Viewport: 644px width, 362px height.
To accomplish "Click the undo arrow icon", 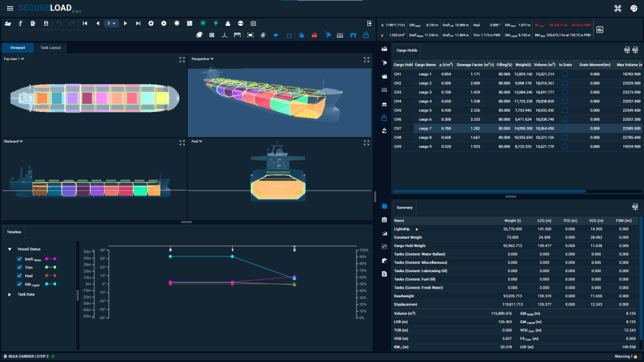I will point(59,23).
